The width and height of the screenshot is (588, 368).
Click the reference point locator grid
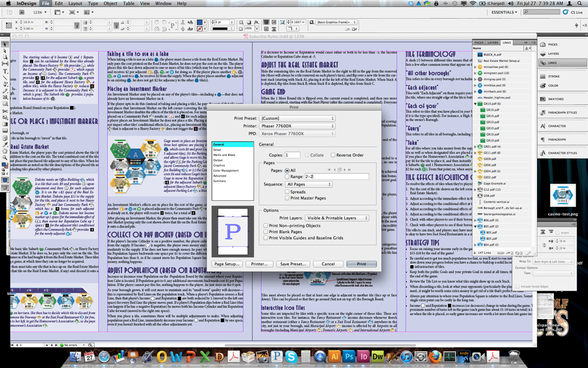click(8, 25)
